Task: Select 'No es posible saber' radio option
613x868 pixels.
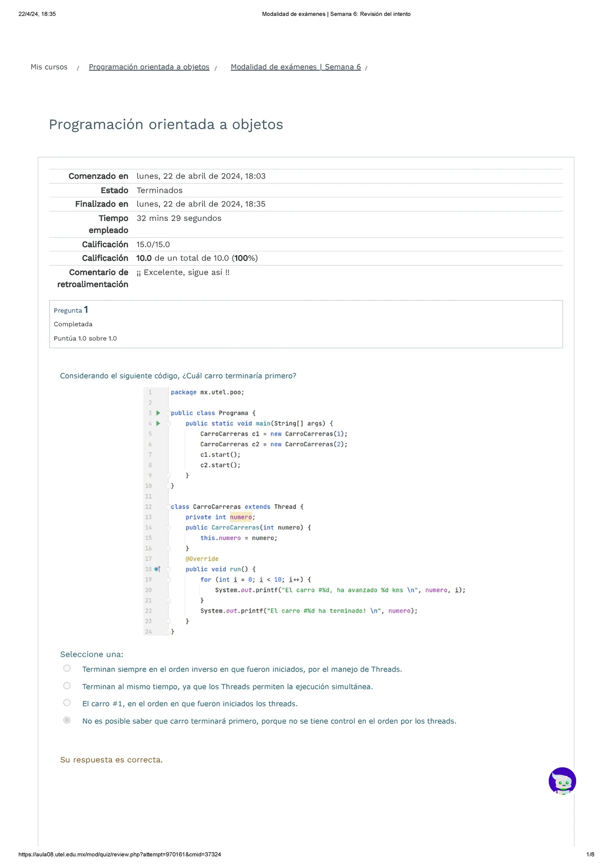Action: (x=67, y=720)
